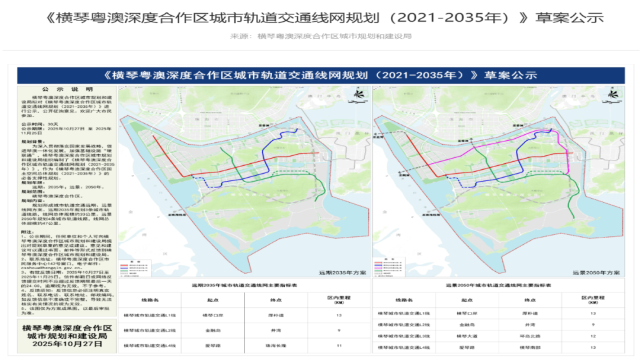Click the '远期2035年方案' map label
The height and width of the screenshot is (360, 640).
click(x=342, y=272)
